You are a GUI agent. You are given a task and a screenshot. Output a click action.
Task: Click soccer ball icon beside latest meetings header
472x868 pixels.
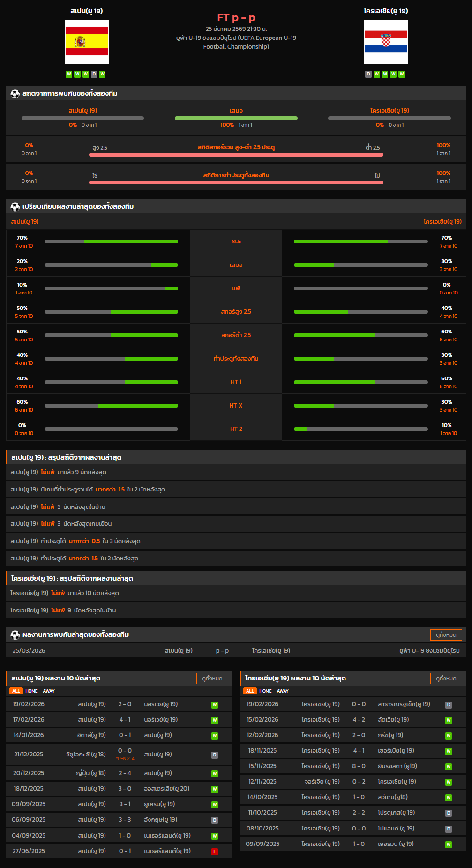click(x=15, y=635)
